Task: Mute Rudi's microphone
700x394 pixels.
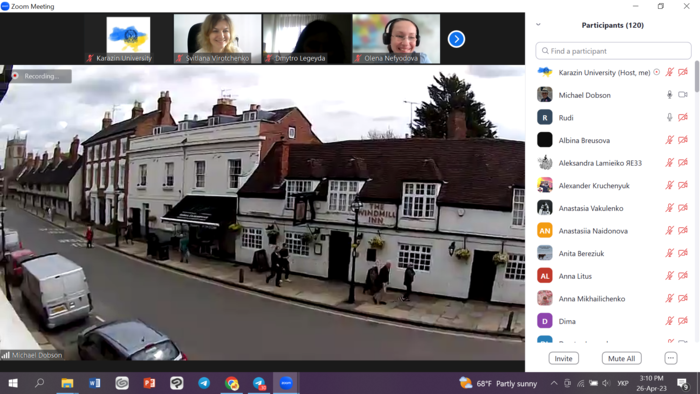Action: tap(669, 117)
